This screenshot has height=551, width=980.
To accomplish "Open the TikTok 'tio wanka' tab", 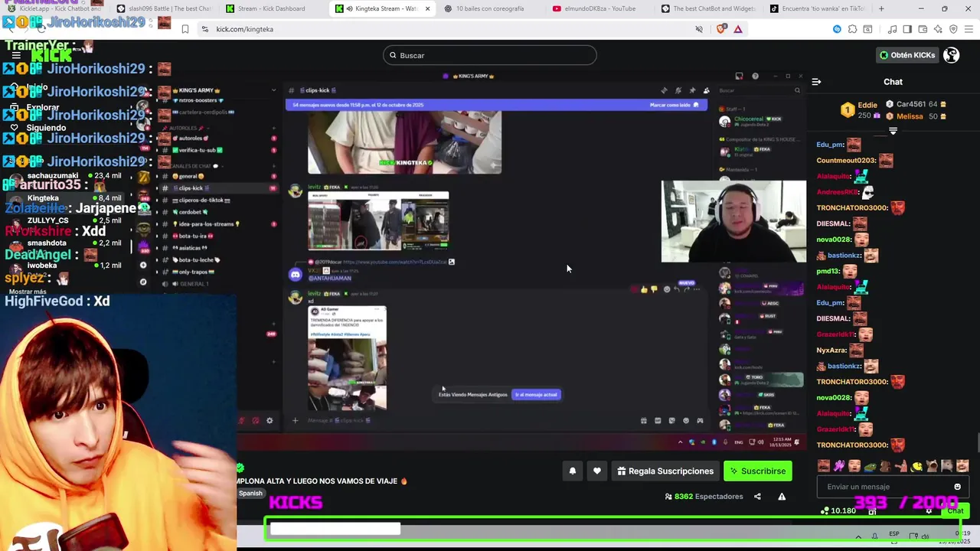I will tap(817, 8).
